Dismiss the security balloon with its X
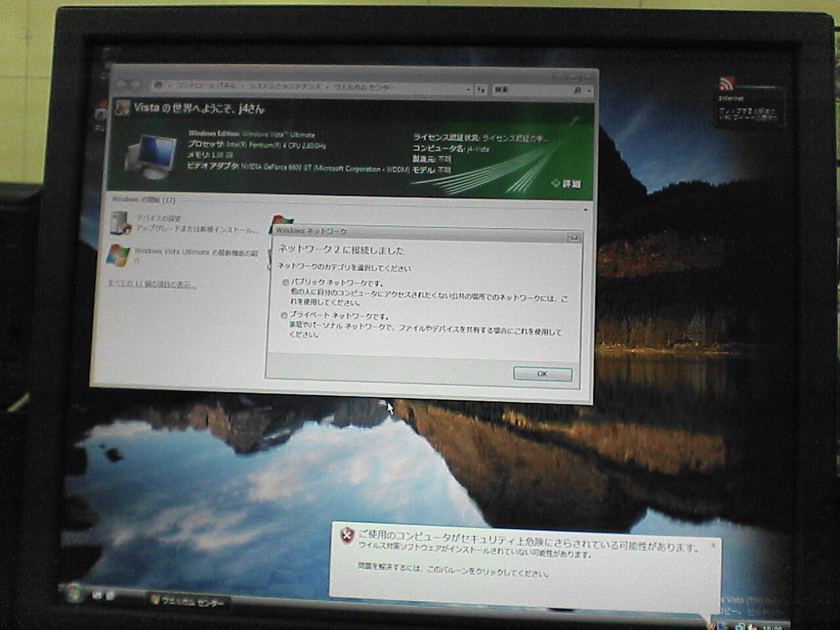 pyautogui.click(x=713, y=545)
